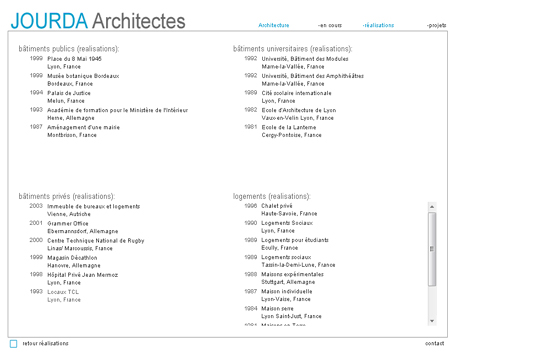This screenshot has width=550, height=360.
Task: Open the Architecture menu item
Action: (x=274, y=25)
